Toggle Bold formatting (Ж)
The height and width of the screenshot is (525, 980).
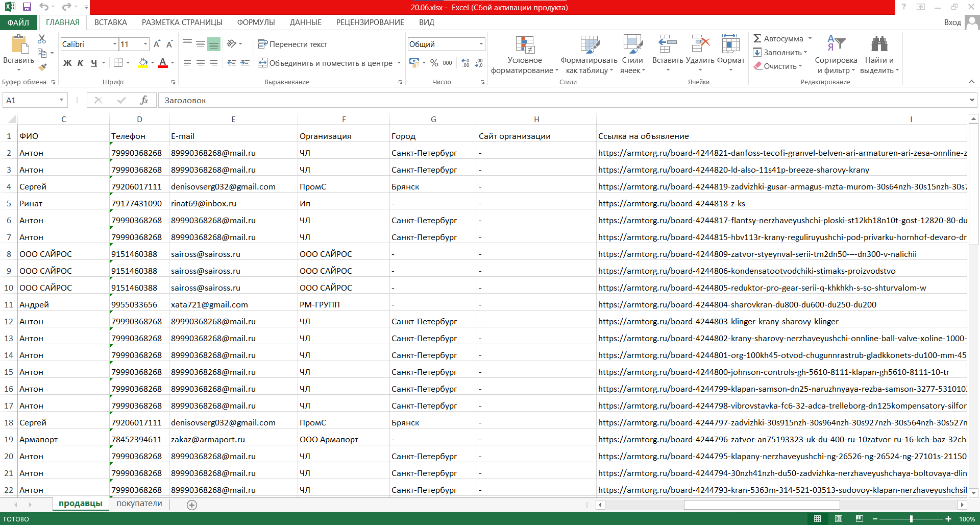coord(67,63)
